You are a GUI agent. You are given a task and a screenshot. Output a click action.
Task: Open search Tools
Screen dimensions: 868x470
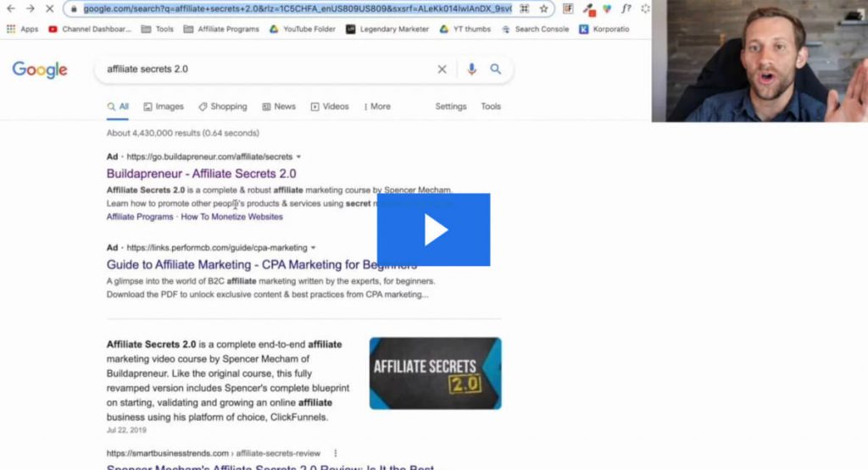coord(491,107)
